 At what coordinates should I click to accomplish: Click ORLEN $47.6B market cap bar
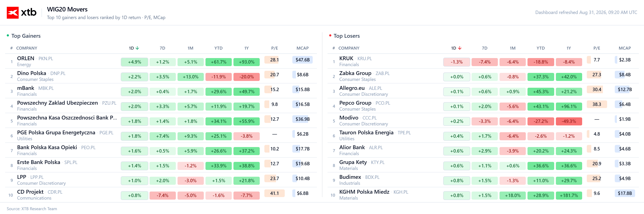click(302, 60)
